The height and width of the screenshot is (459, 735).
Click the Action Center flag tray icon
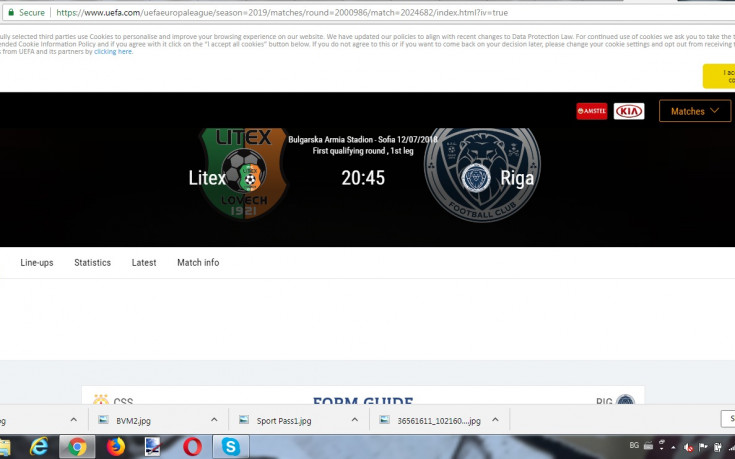pyautogui.click(x=703, y=447)
